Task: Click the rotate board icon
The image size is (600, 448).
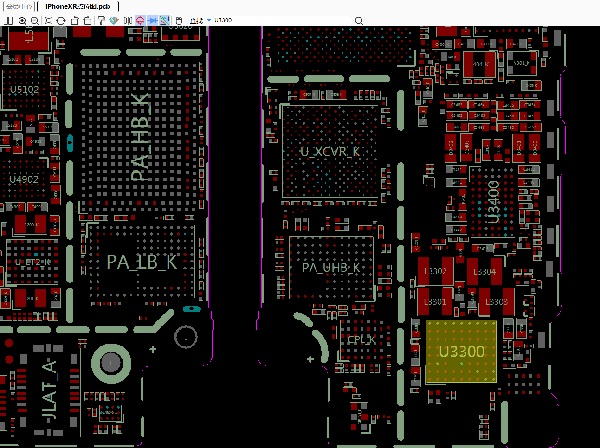Action: click(61, 20)
